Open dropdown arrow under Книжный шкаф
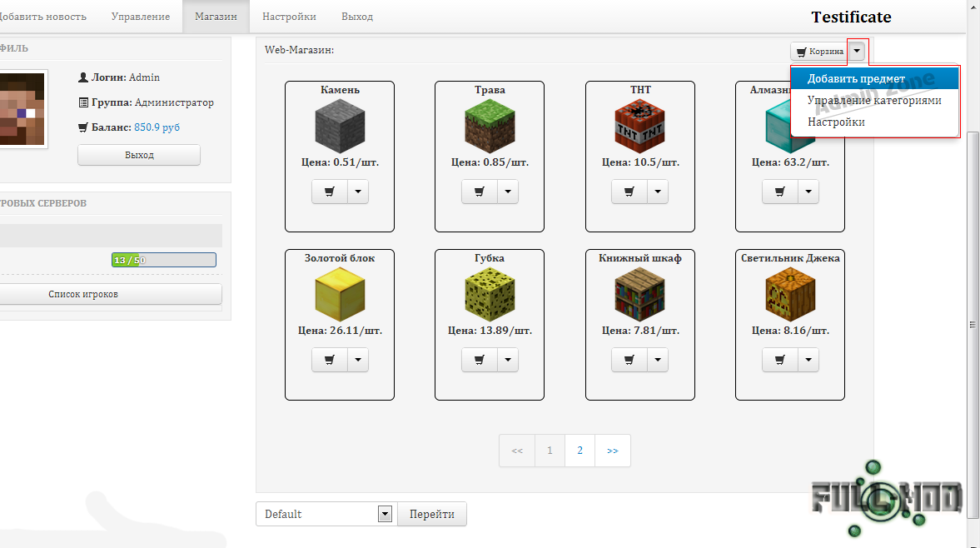The height and width of the screenshot is (548, 980). pos(658,360)
